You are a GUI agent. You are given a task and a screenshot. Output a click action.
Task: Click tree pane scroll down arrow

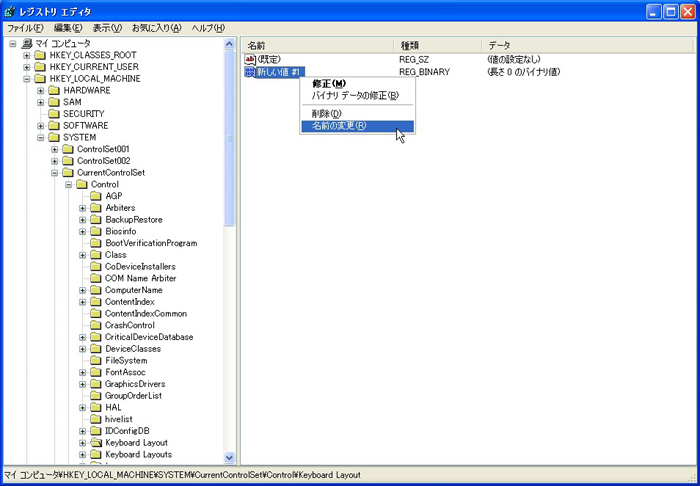tap(229, 457)
